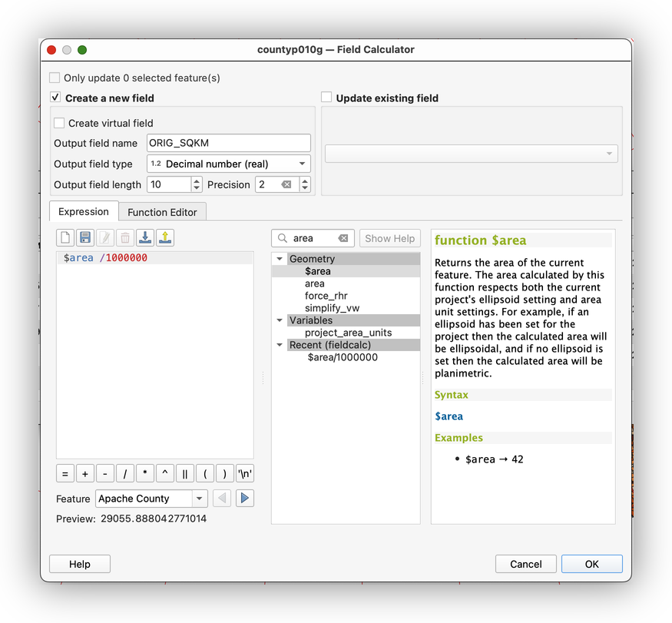
Task: Uncheck Create a new field
Action: [55, 98]
